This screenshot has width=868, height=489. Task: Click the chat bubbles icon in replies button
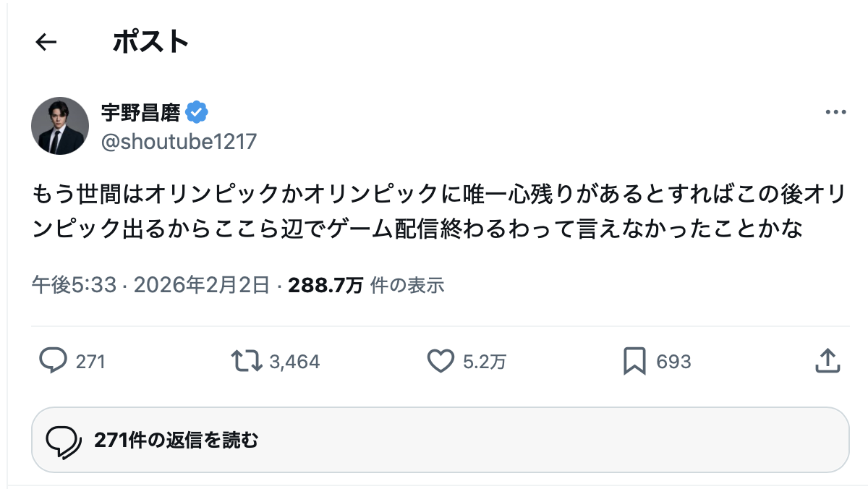pyautogui.click(x=63, y=440)
